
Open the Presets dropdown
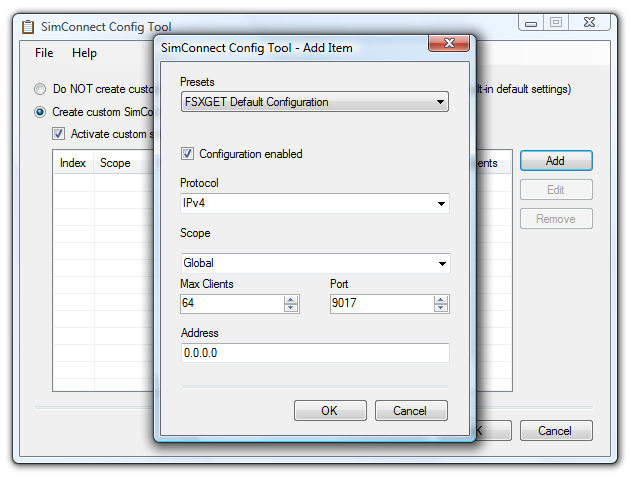click(x=315, y=102)
